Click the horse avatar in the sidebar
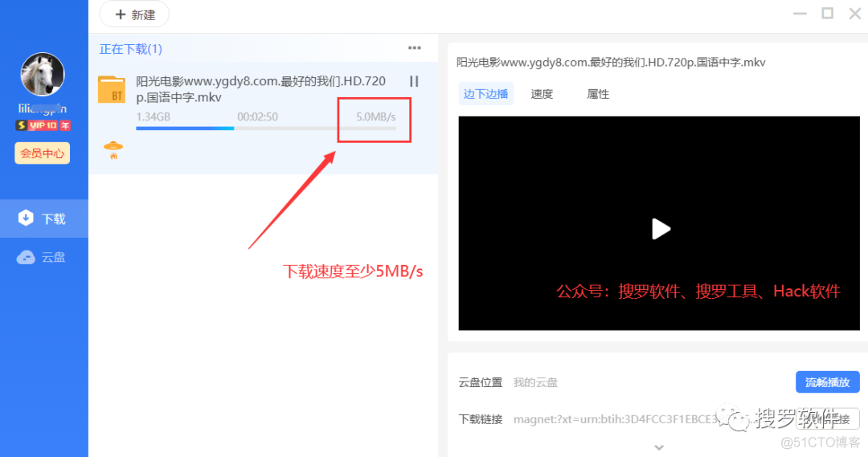Screen dimensions: 868x457 pyautogui.click(x=43, y=74)
